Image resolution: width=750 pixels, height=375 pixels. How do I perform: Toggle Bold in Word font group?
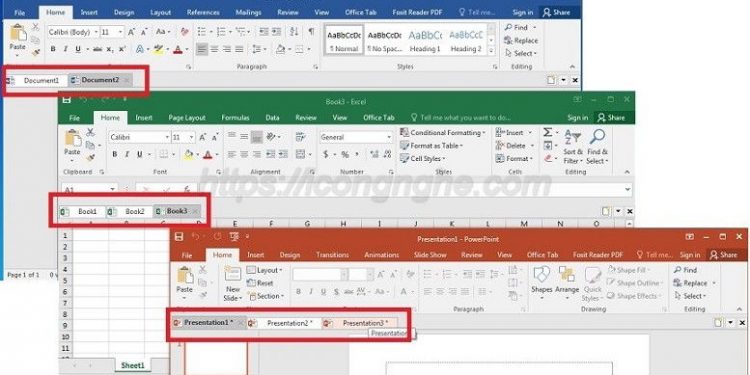53,49
